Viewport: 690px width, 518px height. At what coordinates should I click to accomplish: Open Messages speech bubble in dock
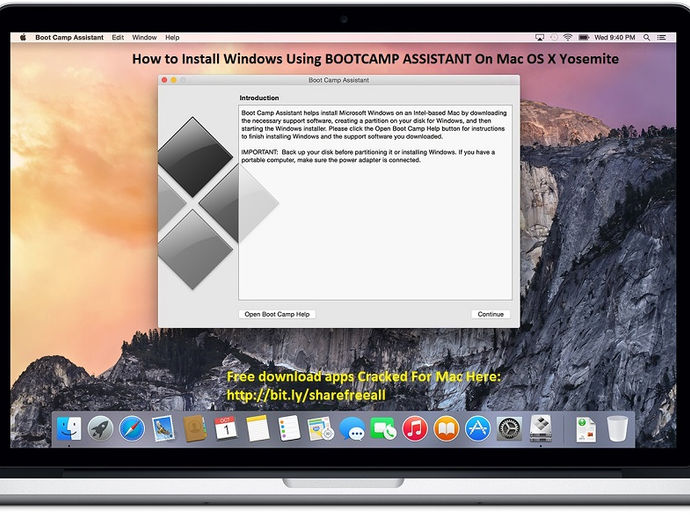tap(352, 429)
